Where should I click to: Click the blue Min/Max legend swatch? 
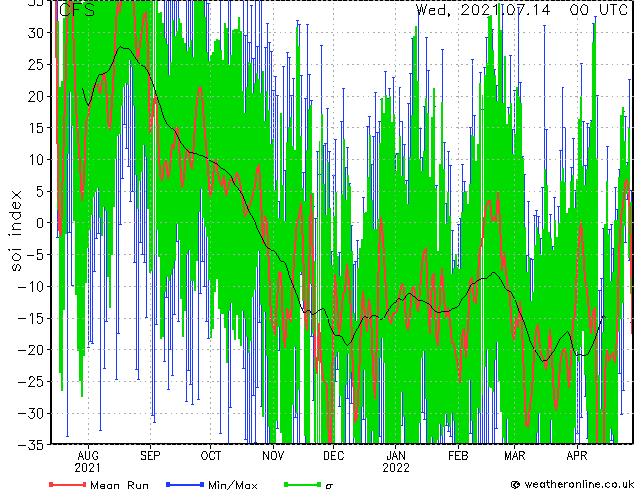pyautogui.click(x=185, y=484)
